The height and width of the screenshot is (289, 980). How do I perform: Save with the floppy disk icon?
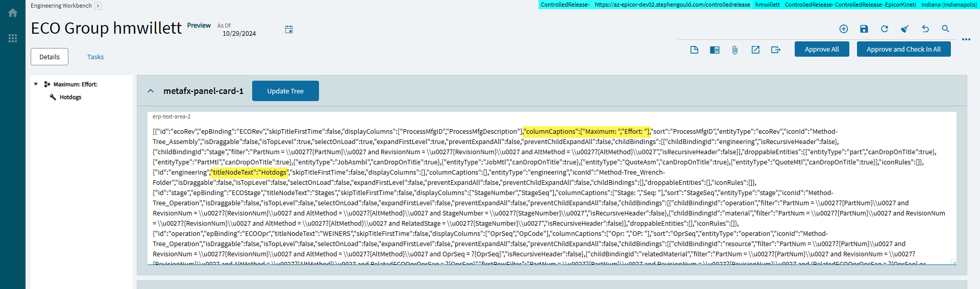864,29
